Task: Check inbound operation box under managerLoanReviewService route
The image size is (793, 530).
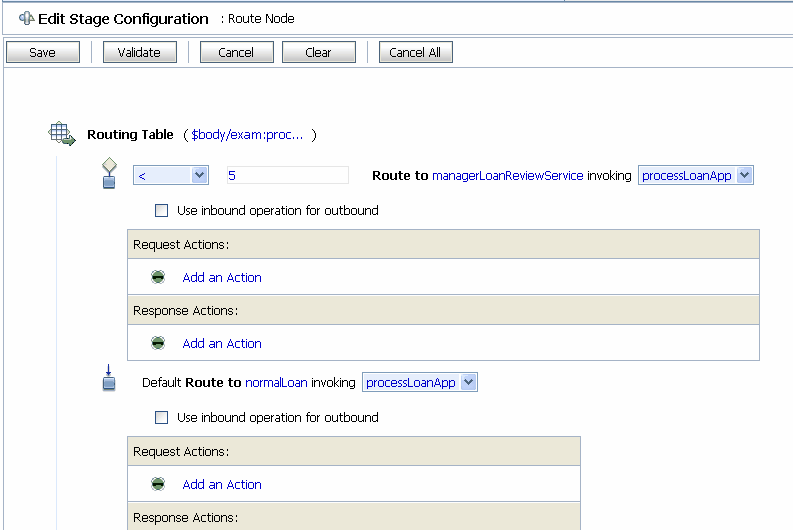Action: [x=161, y=210]
